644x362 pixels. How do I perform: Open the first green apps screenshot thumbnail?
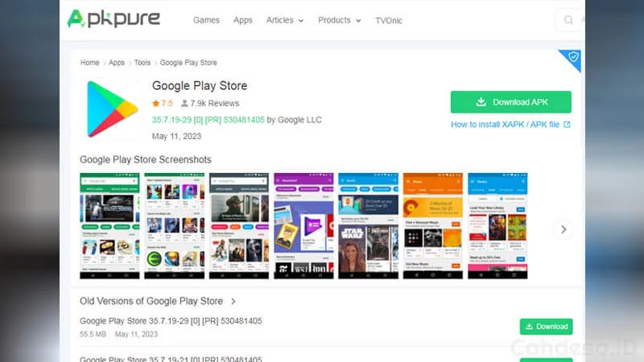pos(109,226)
